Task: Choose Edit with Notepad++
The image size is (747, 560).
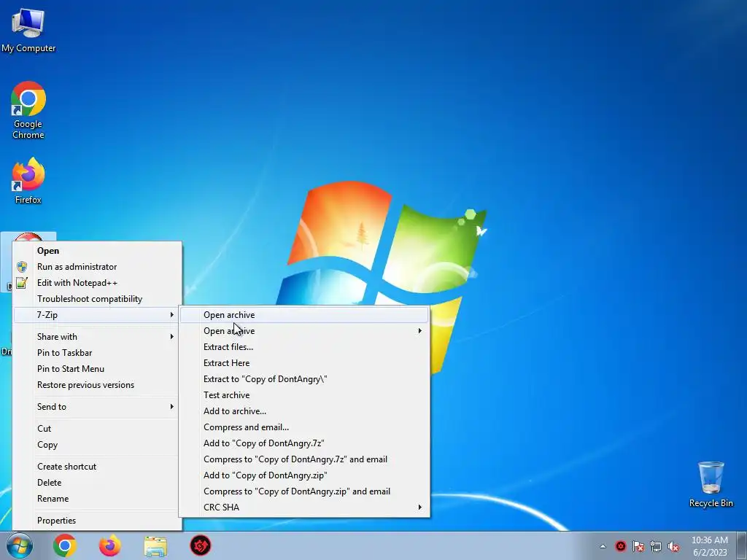Action: click(97, 283)
